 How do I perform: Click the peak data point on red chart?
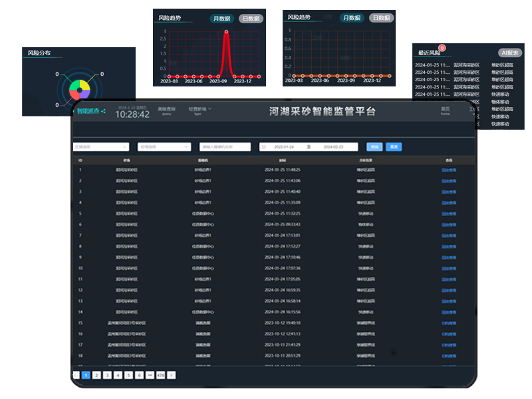pos(227,32)
